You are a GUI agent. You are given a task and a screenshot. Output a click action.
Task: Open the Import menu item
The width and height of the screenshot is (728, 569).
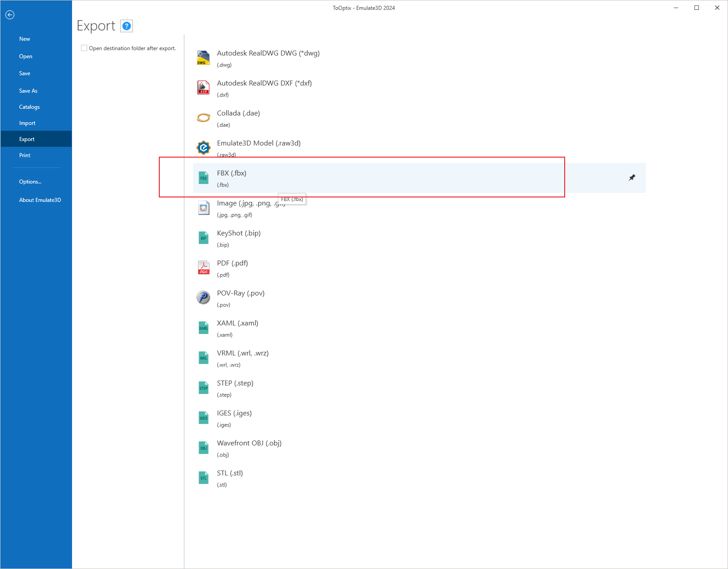[x=27, y=123]
